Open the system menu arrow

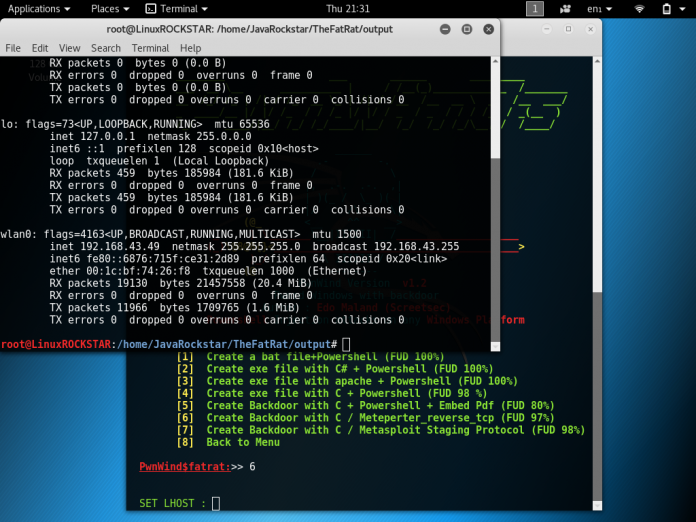pos(682,9)
